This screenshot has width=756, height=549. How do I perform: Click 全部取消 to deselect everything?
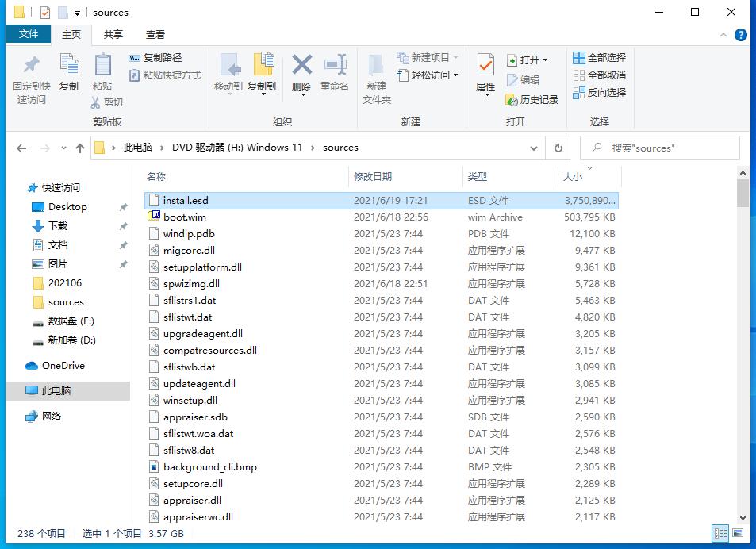click(x=599, y=75)
